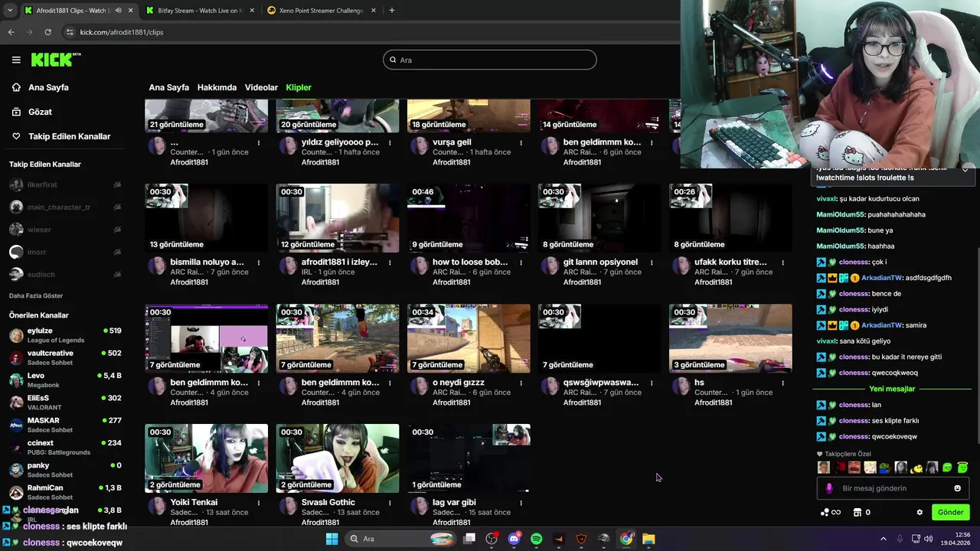The height and width of the screenshot is (551, 980).
Task: Expand Daha Fazla Göster in followed channels
Action: (x=36, y=296)
